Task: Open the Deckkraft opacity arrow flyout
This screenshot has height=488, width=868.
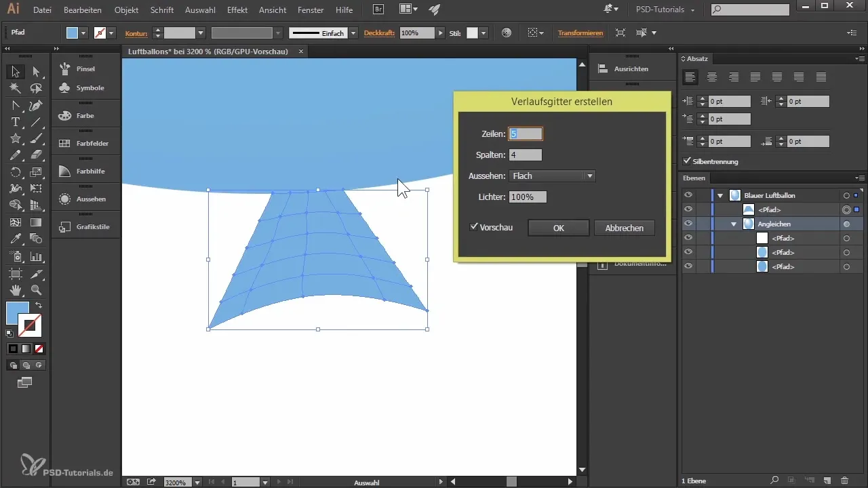Action: 441,33
